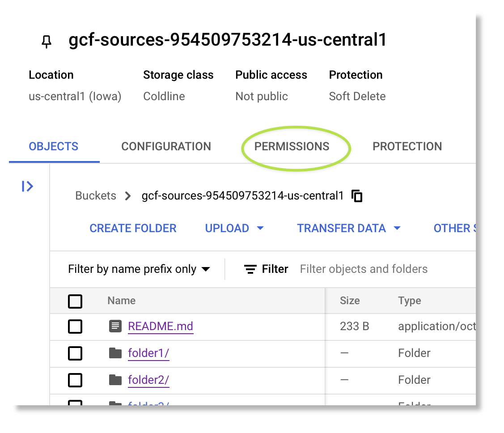Click the CREATE FOLDER button

tap(133, 228)
